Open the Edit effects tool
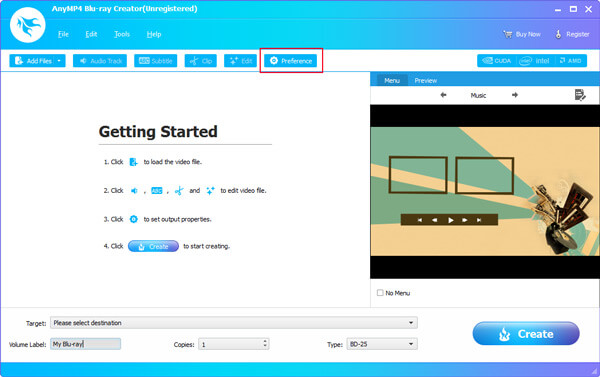Viewport: 600px width, 377px height. tap(240, 61)
